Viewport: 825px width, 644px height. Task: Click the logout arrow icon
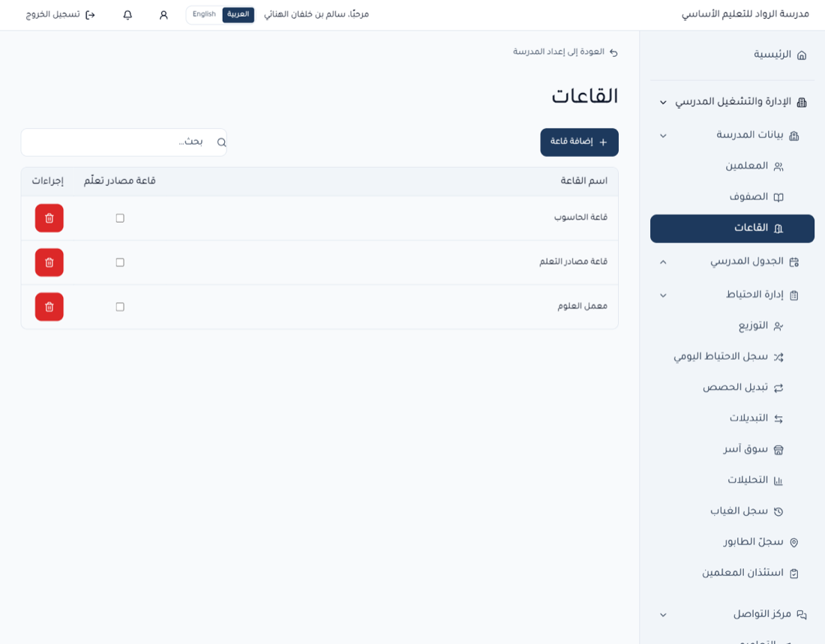(91, 15)
